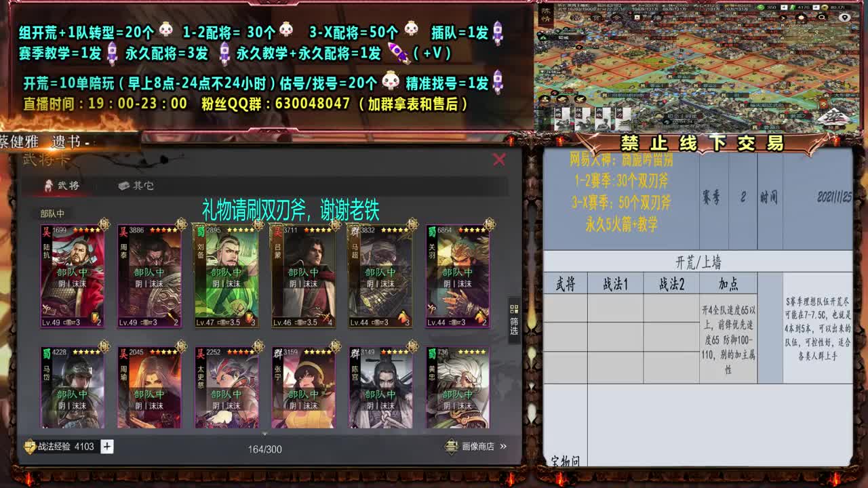The width and height of the screenshot is (868, 488).
Task: Click the 赛季 spreadsheet cell
Action: point(714,197)
